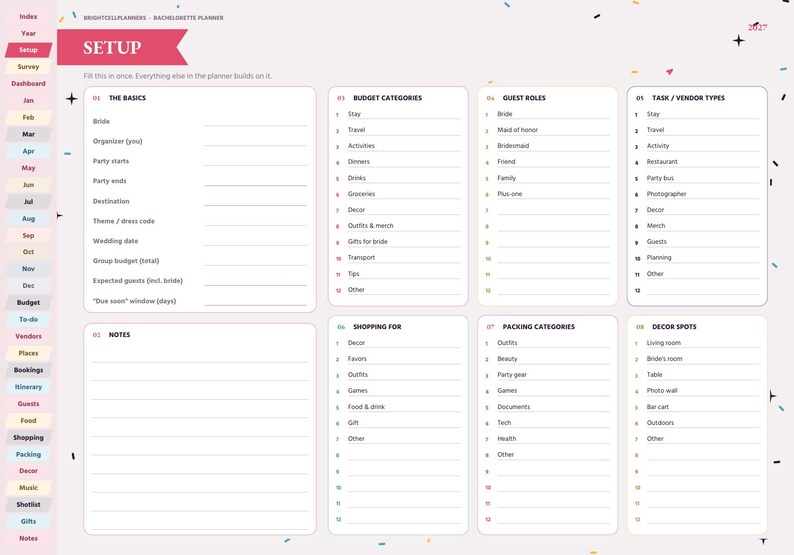Image resolution: width=794 pixels, height=555 pixels.
Task: Click the 'Bride's room' decor spot
Action: pyautogui.click(x=664, y=359)
